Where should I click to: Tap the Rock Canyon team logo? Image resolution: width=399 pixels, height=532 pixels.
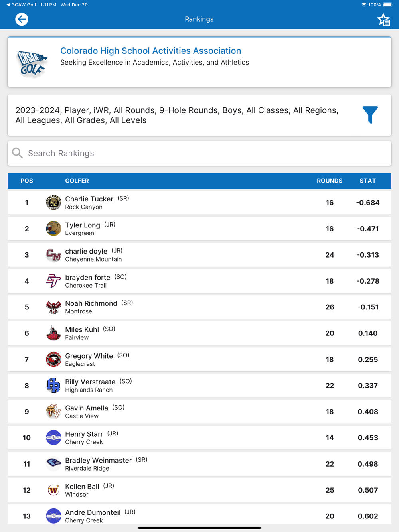tap(53, 203)
